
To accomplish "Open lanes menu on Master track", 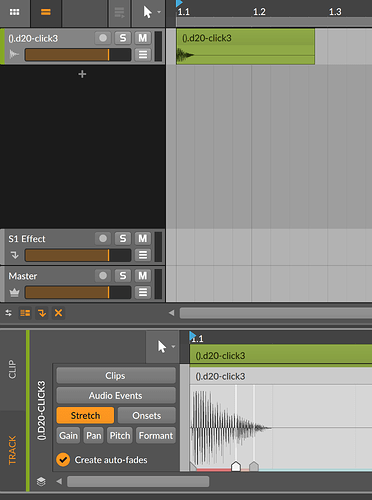I will pos(143,293).
